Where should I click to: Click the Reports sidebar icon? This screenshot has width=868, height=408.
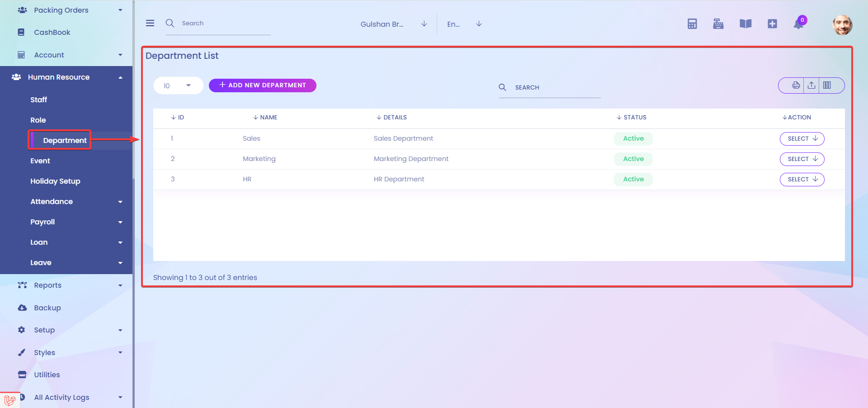pos(22,285)
